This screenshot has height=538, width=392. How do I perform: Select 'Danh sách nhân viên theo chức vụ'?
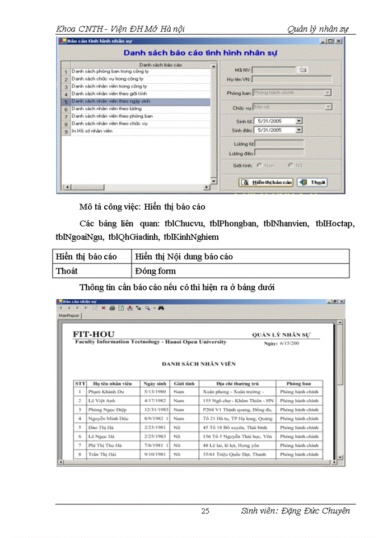[x=136, y=123]
